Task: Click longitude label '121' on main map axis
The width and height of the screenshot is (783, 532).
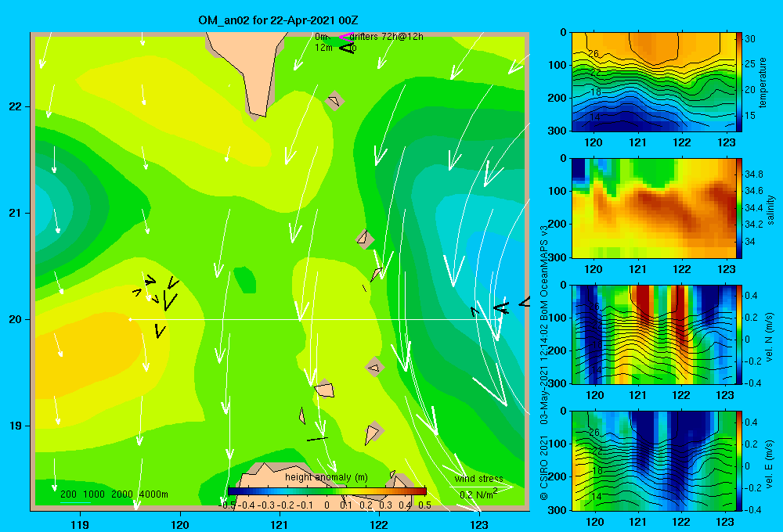Action: 280,524
